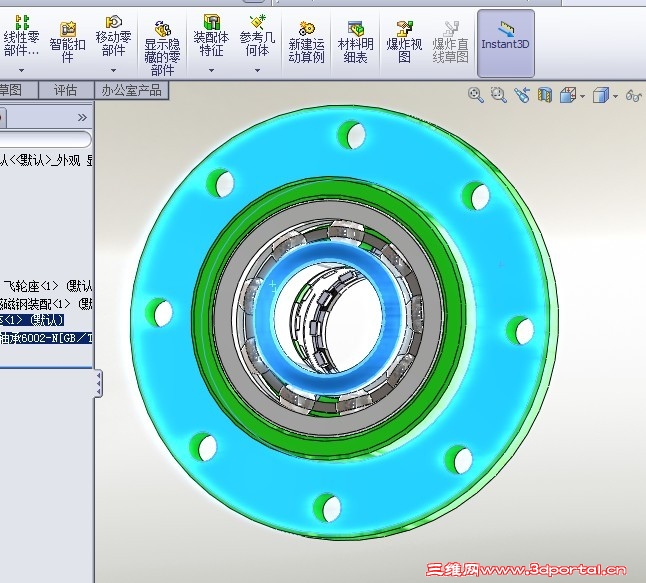Screen dimensions: 646x583
Task: Switch to the 评估 tab
Action: [66, 90]
